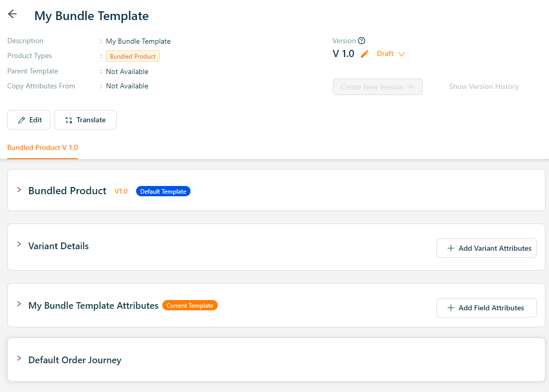This screenshot has width=549, height=392.
Task: Expand the Default Order Journey section
Action: pos(19,359)
